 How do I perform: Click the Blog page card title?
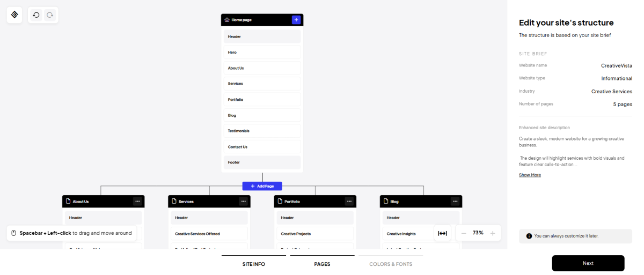point(394,202)
